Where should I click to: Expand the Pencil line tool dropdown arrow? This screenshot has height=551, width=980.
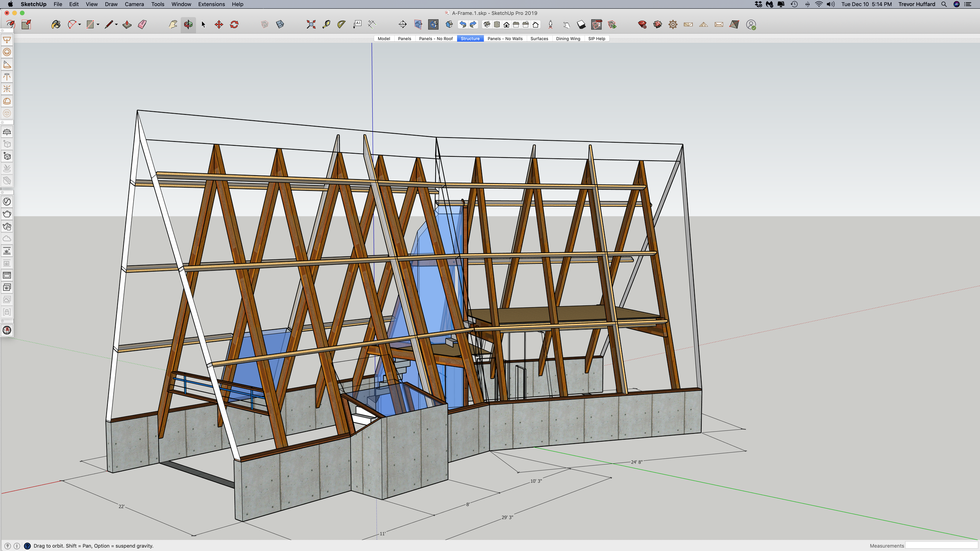(116, 25)
